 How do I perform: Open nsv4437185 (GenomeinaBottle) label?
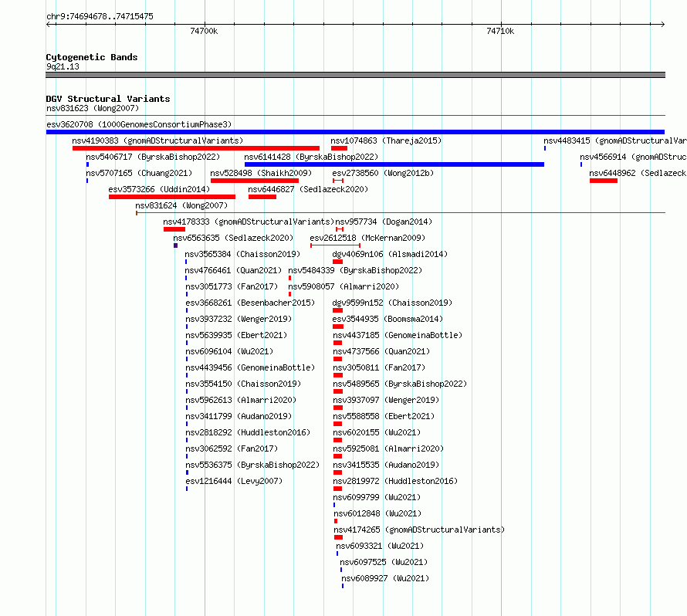[x=398, y=335]
